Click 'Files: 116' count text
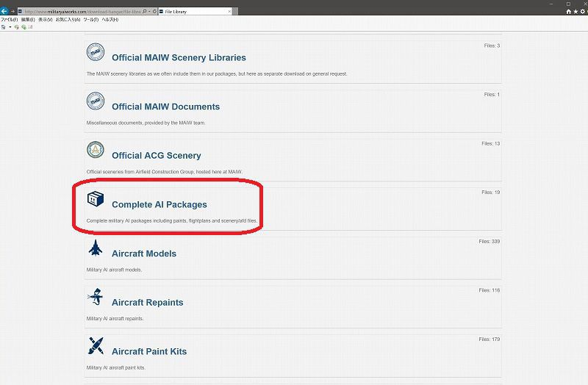 [x=489, y=290]
